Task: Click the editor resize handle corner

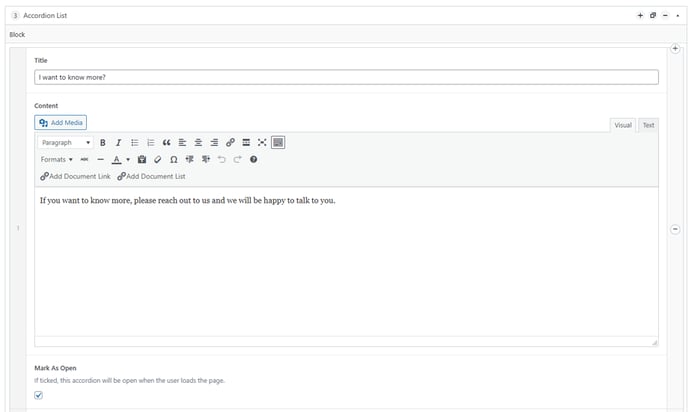Action: click(x=654, y=342)
